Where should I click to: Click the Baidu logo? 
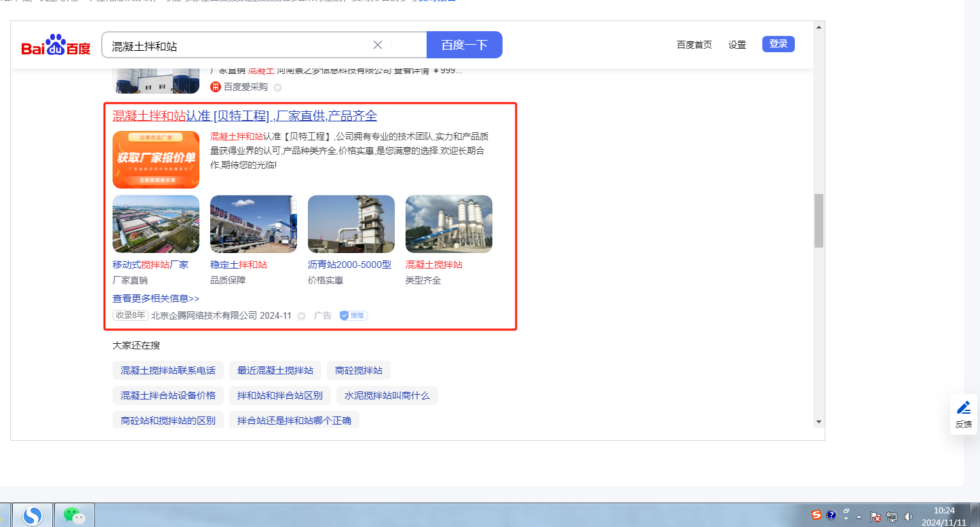tap(56, 45)
